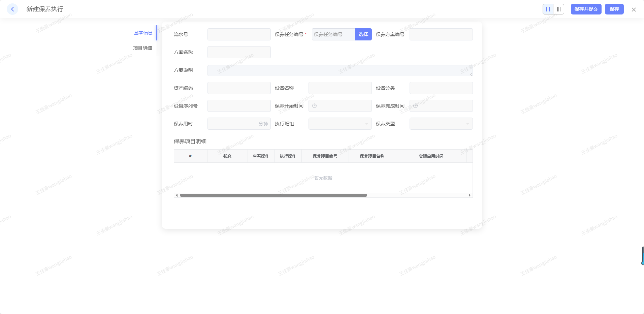Focus the 保养任务编号 input field
This screenshot has width=644, height=314.
(x=333, y=34)
